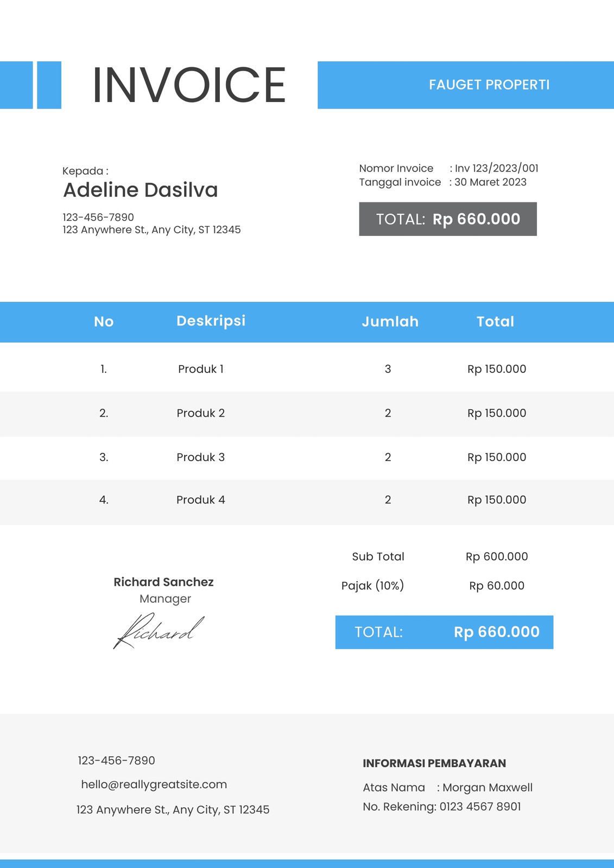Open the hello@reallygreatsite.com email link

154,784
